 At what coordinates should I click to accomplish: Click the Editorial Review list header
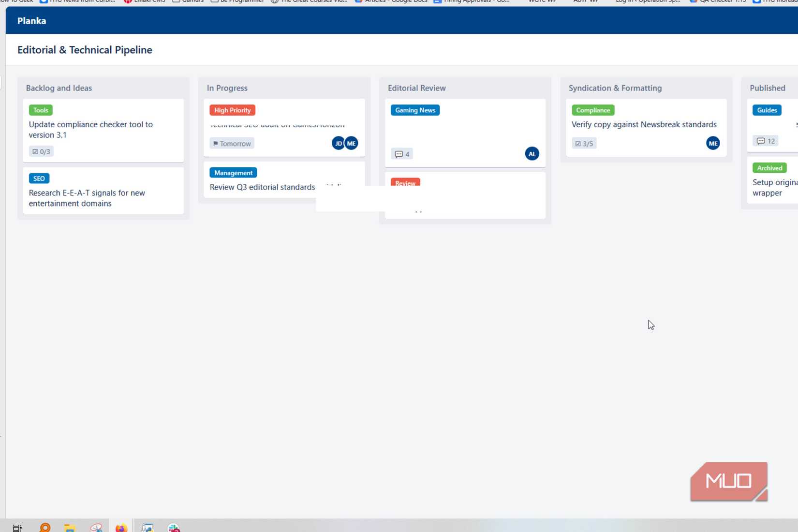click(417, 88)
